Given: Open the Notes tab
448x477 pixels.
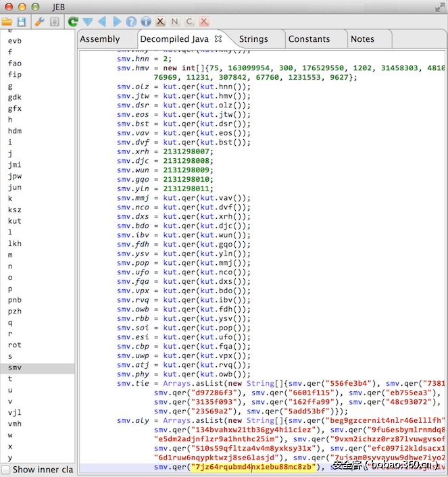Looking at the screenshot, I should click(x=362, y=39).
